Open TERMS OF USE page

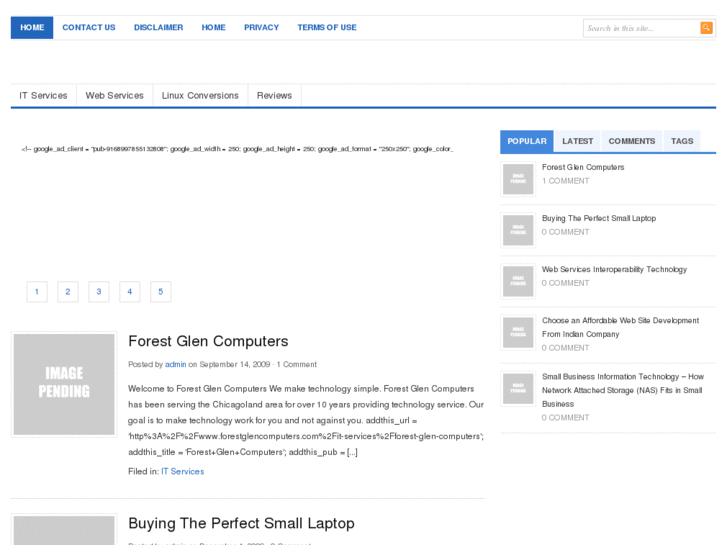[x=327, y=28]
